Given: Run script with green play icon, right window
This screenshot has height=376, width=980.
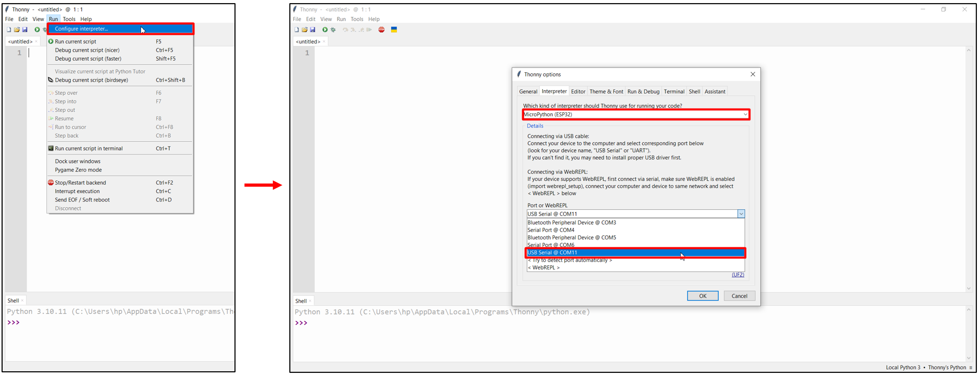Looking at the screenshot, I should click(x=325, y=30).
